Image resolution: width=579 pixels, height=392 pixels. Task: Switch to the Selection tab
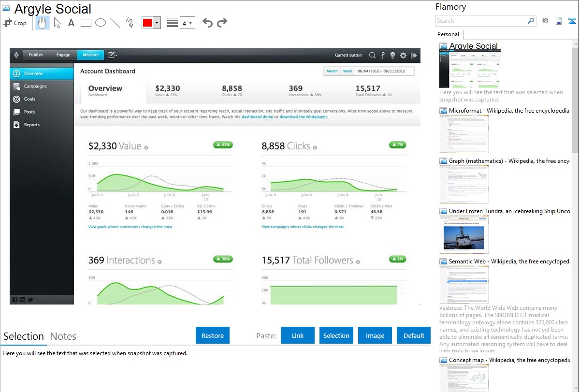(24, 336)
